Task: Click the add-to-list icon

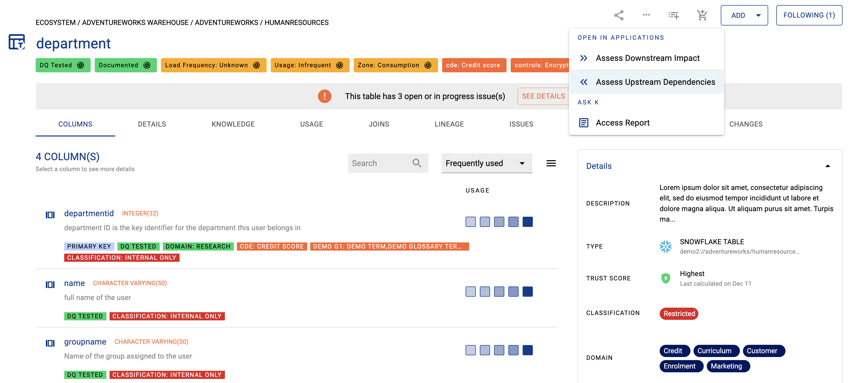Action: (674, 15)
